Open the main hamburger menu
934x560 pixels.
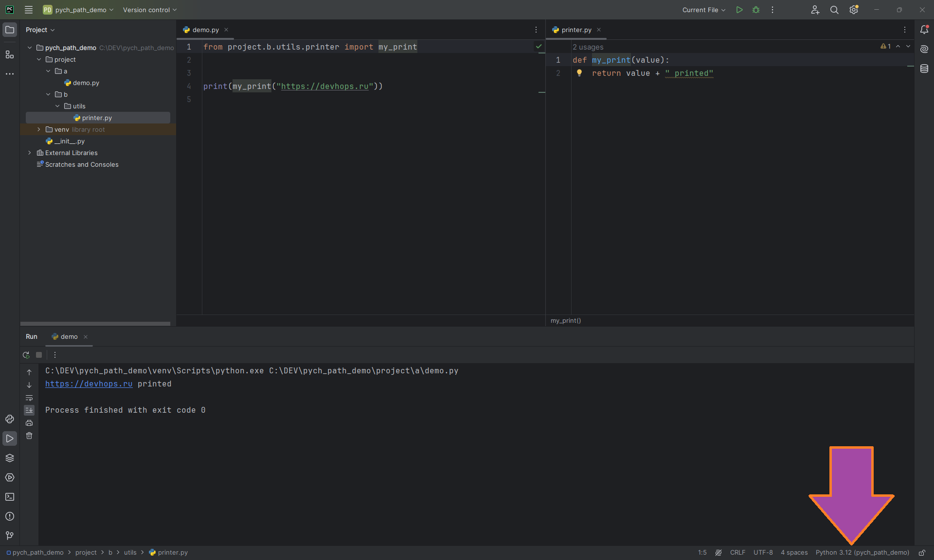tap(29, 10)
